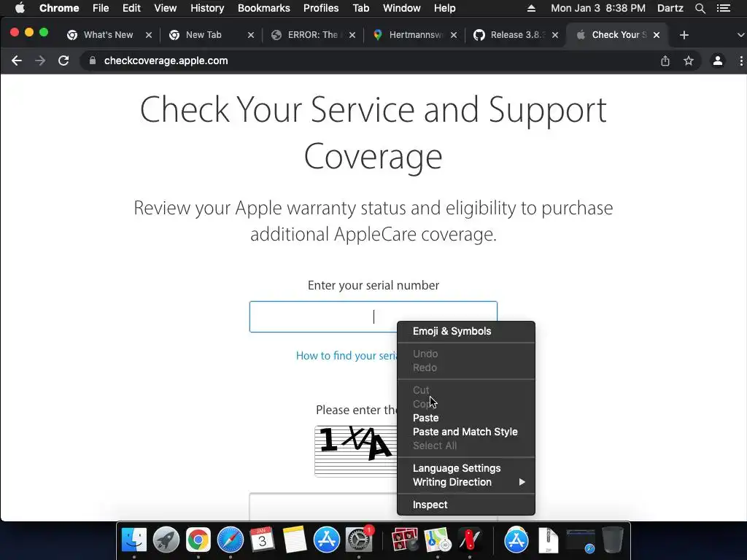
Task: Close the What's New tab
Action: [x=149, y=35]
